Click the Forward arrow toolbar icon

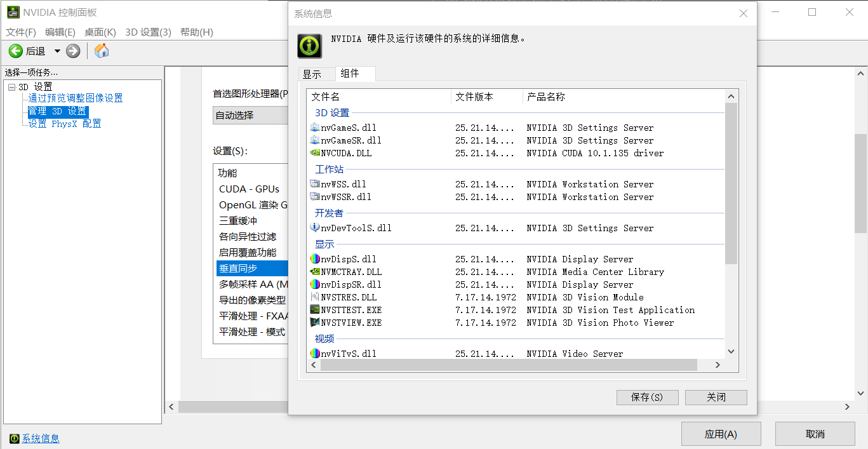(73, 51)
